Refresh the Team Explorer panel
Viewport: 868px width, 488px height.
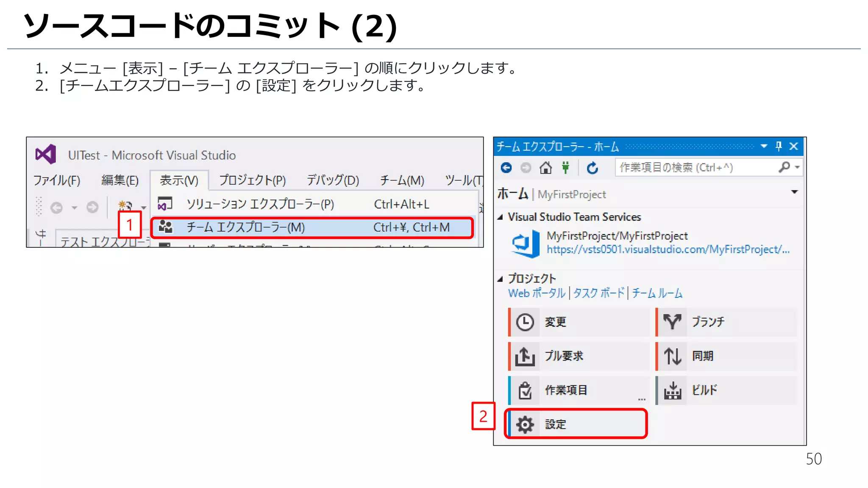(x=593, y=168)
